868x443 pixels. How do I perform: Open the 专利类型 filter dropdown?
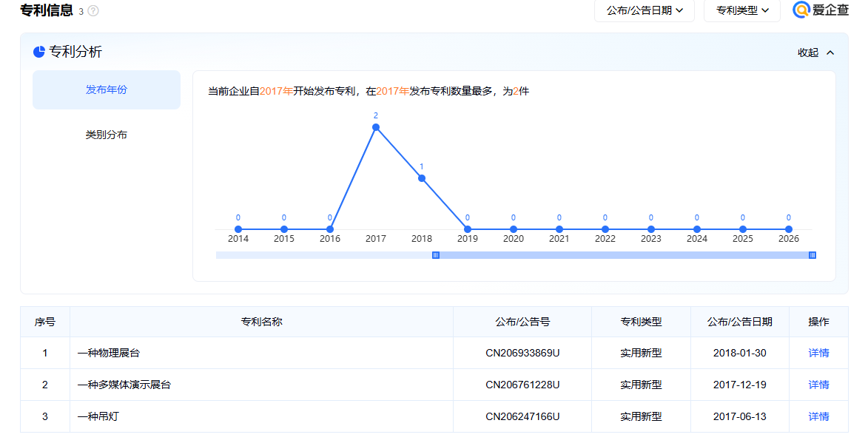pyautogui.click(x=741, y=10)
